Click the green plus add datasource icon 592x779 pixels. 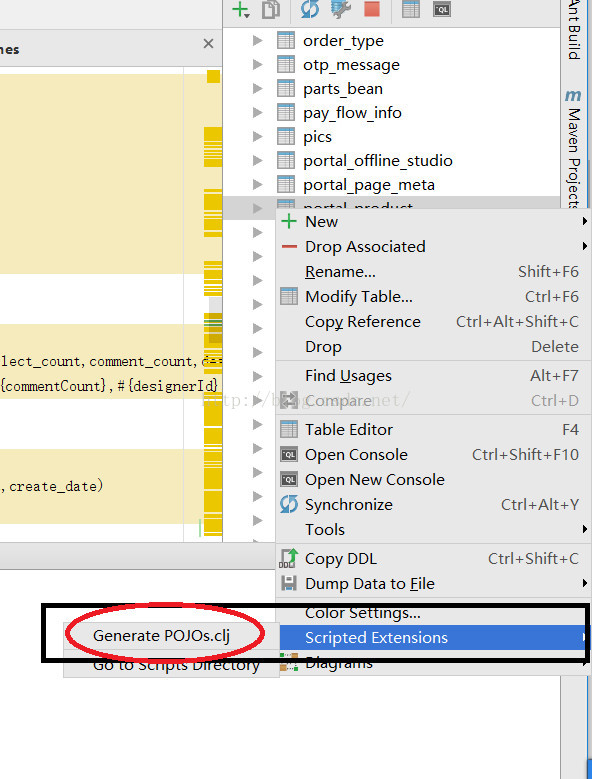click(x=241, y=9)
